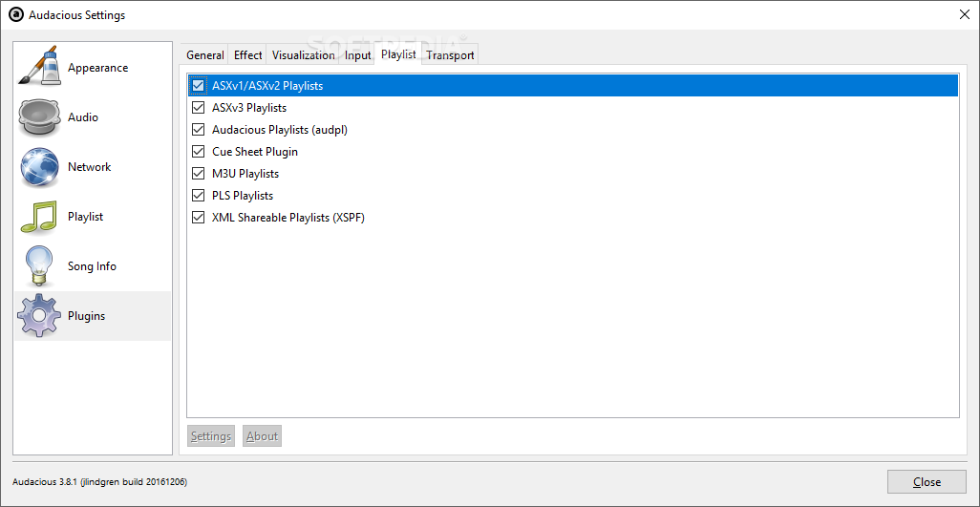980x507 pixels.
Task: Select the Audio speaker icon
Action: click(39, 116)
